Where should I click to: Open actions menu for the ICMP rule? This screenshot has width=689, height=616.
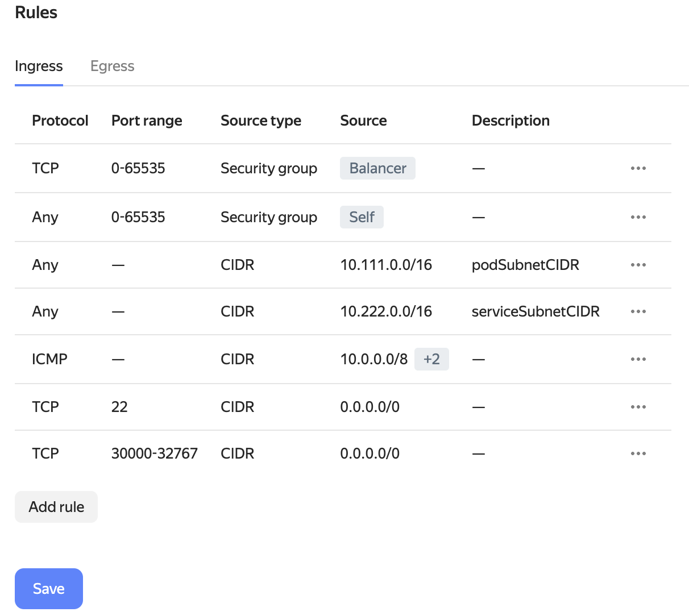638,359
